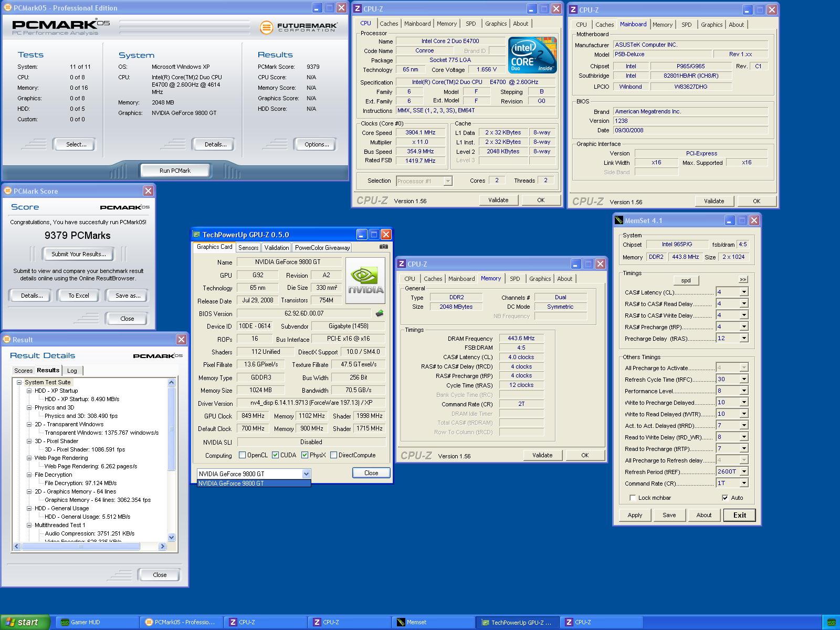Click the GPU-Z title bar icon
Screen dimensions: 840x630
click(x=197, y=235)
